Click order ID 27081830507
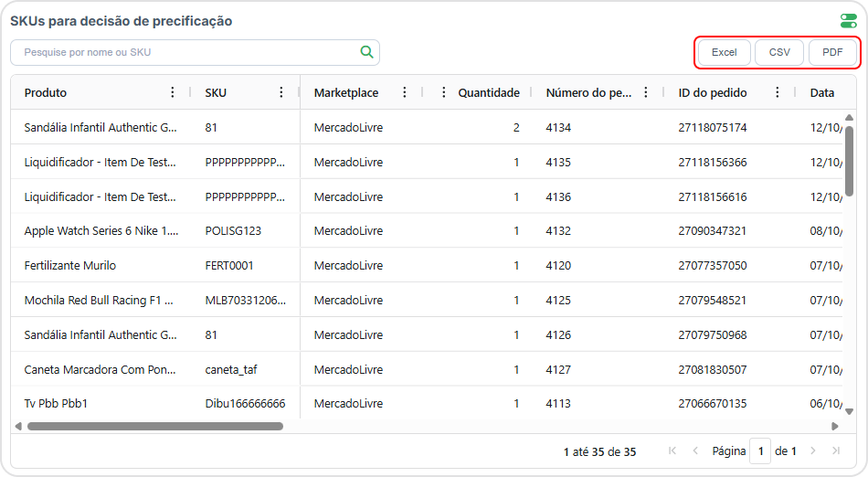 (713, 370)
